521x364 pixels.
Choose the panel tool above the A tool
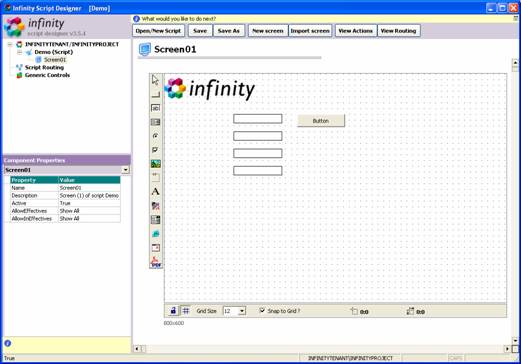155,177
